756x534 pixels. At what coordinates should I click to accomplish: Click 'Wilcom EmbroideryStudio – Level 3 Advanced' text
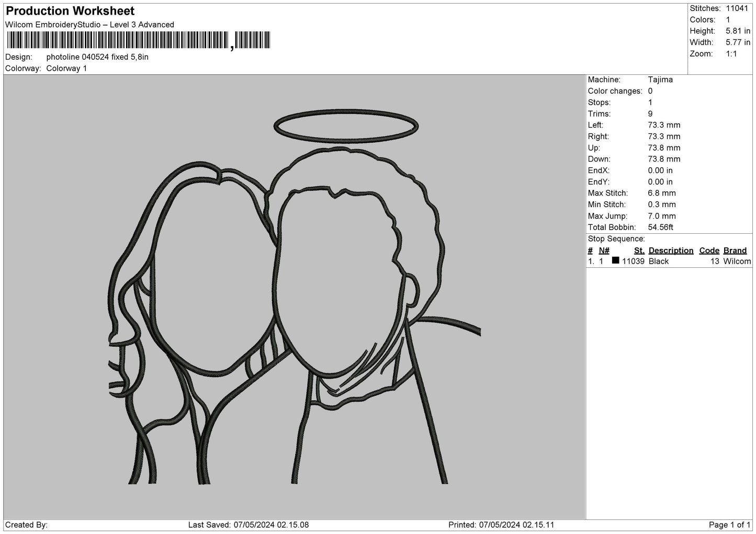point(89,25)
